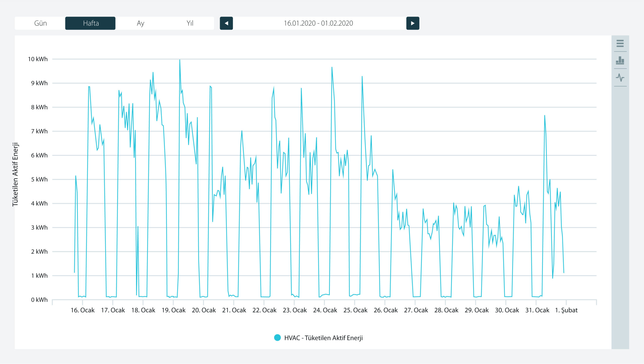Click the 3 kWh axis label
The height and width of the screenshot is (364, 644).
39,227
